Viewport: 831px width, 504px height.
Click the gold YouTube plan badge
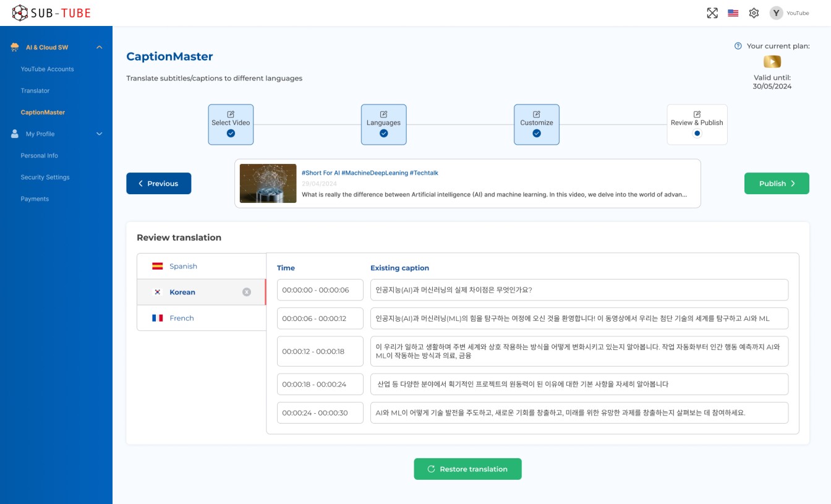[x=772, y=61]
